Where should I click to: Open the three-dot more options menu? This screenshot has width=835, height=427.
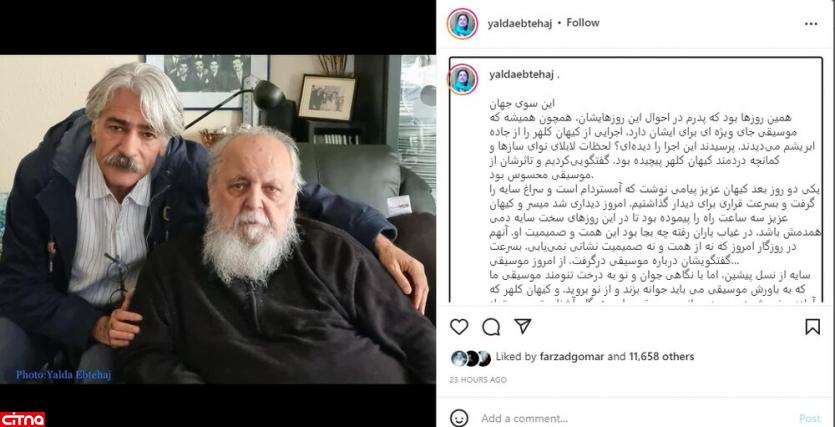coord(811,23)
